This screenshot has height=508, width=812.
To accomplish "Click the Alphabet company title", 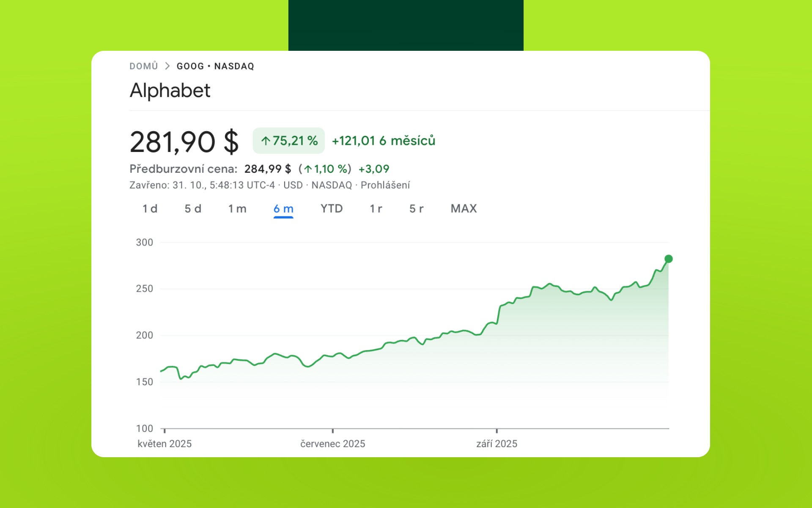I will [x=170, y=90].
